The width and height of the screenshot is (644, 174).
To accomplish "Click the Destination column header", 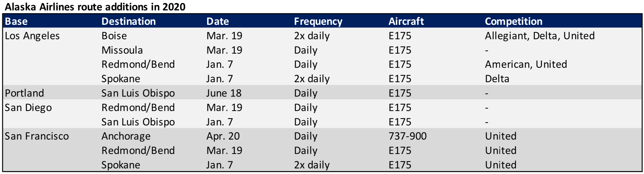I will tap(129, 21).
